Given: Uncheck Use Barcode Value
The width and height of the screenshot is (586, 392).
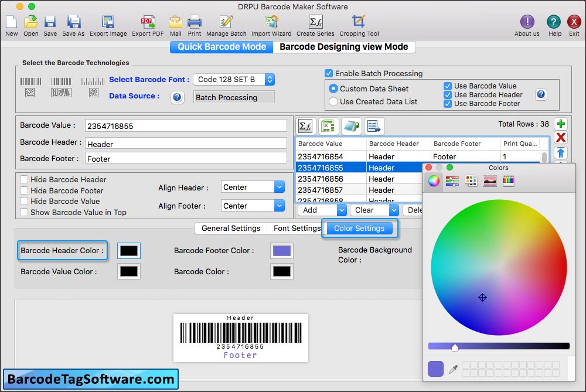Looking at the screenshot, I should [x=448, y=86].
